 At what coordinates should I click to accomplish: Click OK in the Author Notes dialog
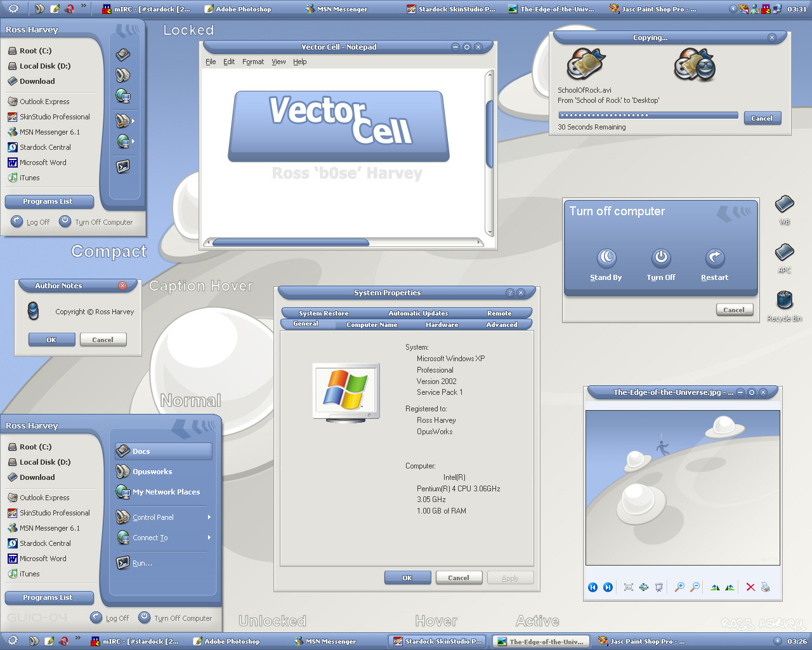point(51,340)
